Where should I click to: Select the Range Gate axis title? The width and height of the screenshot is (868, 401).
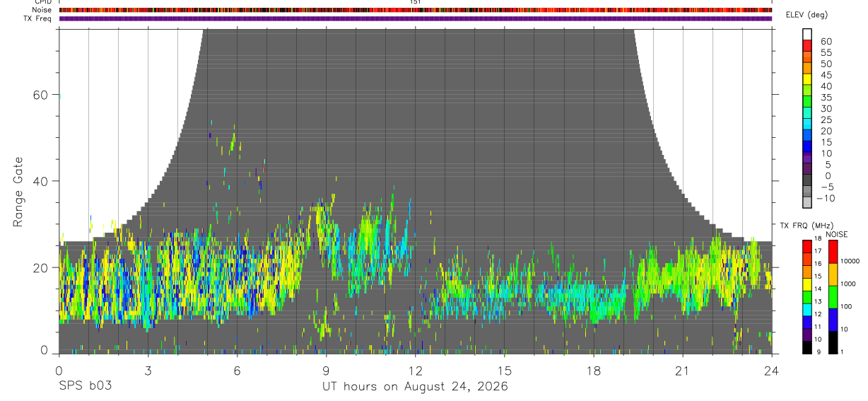pos(18,191)
